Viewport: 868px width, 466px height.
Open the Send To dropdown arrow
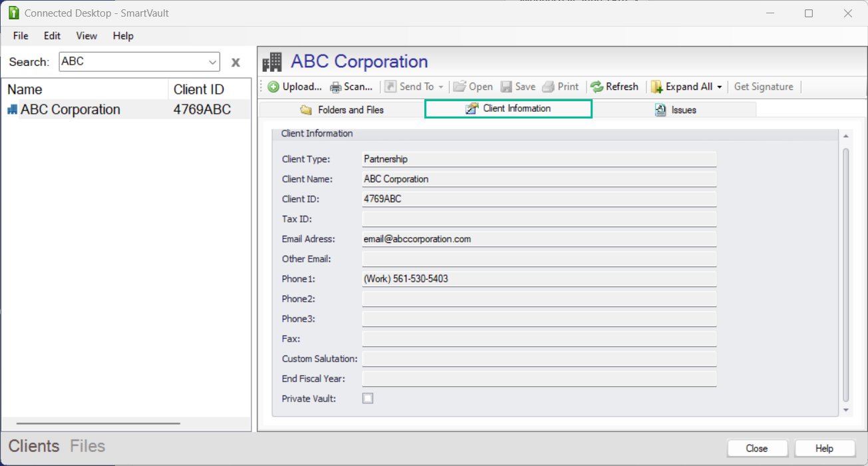pyautogui.click(x=440, y=87)
